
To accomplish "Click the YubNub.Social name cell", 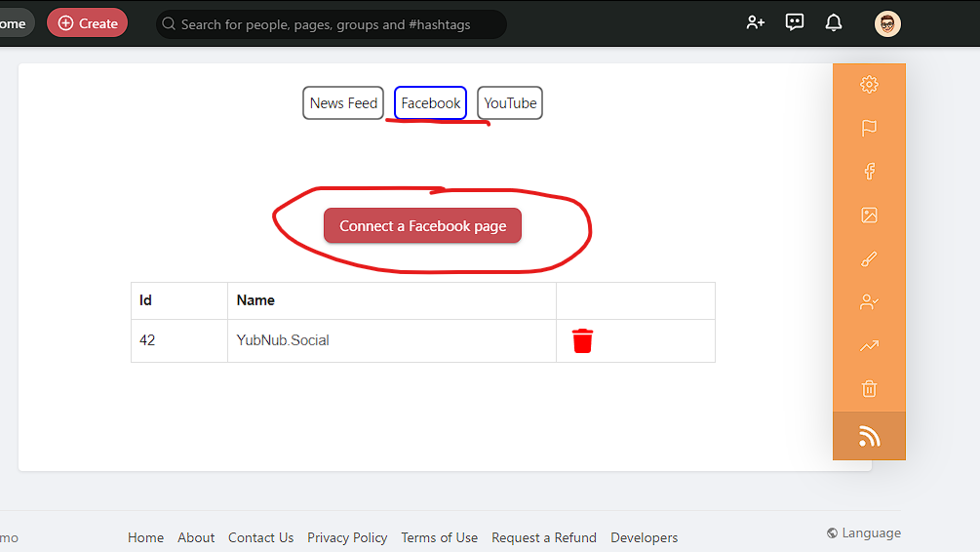I will coord(392,340).
